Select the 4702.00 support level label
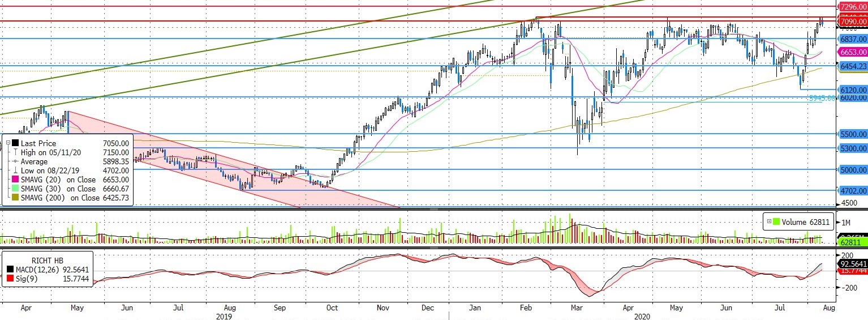Screen dimensions: 868x320 [853, 191]
